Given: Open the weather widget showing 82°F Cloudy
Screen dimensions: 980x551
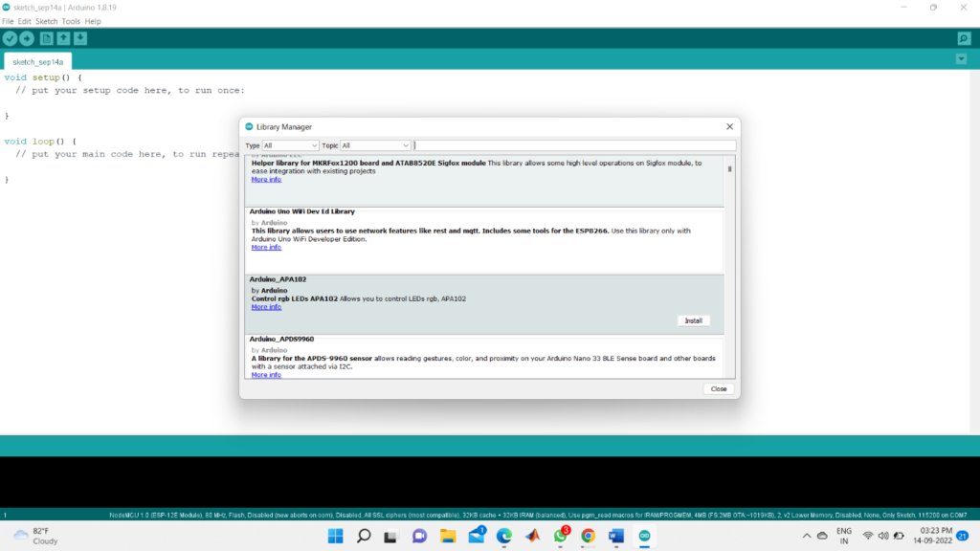Looking at the screenshot, I should tap(36, 536).
